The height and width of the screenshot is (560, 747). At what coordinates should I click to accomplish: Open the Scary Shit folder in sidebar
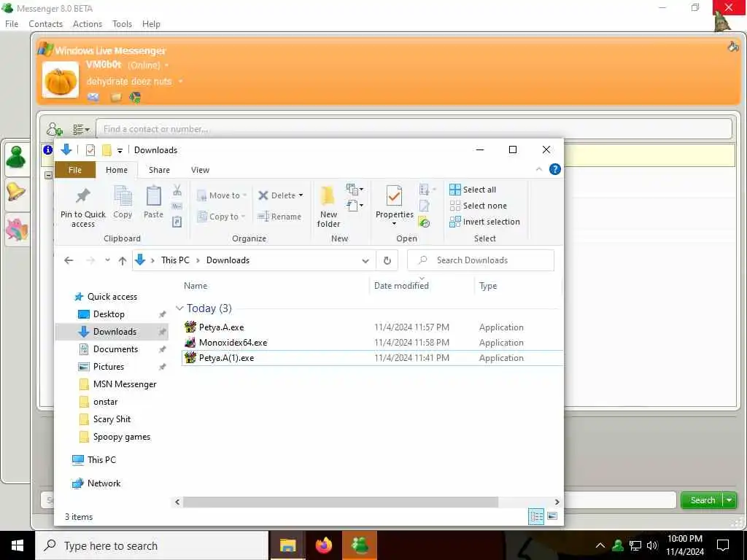pos(112,419)
